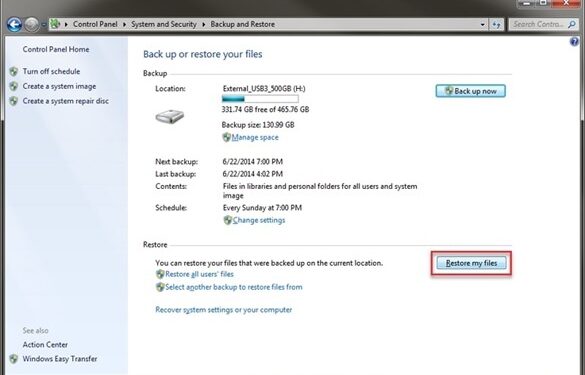585x375 pixels.
Task: Open Manage space link
Action: pos(255,137)
